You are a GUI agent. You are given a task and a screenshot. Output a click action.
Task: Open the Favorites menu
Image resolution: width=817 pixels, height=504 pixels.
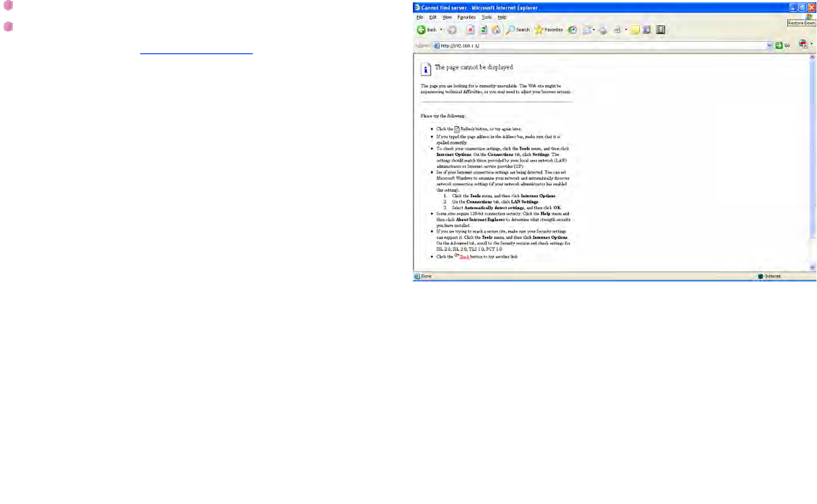pos(467,18)
